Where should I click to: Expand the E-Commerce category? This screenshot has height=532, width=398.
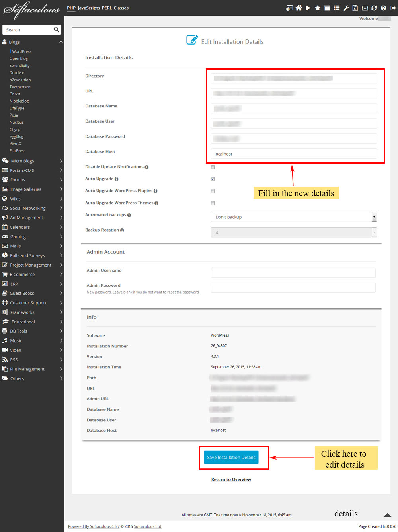[32, 275]
